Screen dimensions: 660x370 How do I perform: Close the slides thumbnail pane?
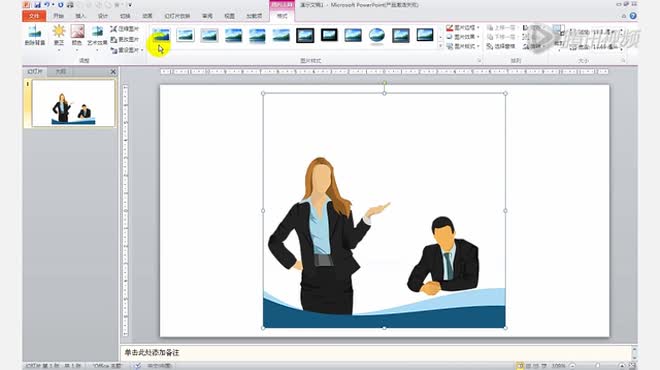pyautogui.click(x=113, y=72)
